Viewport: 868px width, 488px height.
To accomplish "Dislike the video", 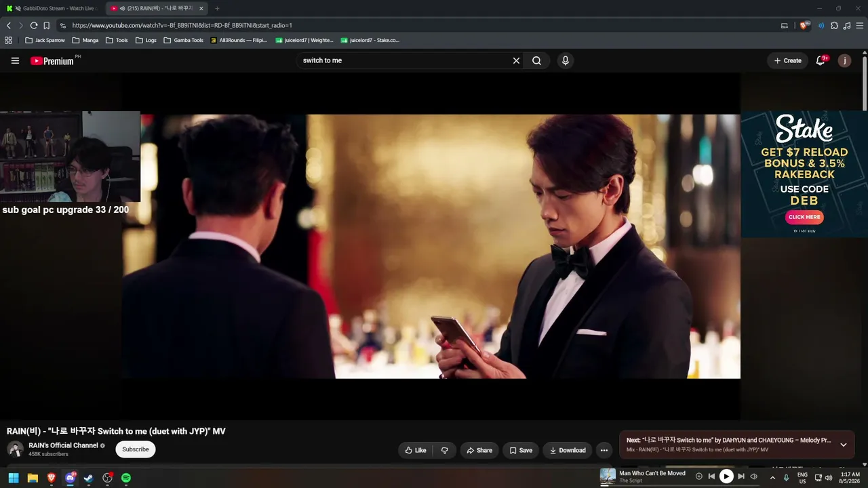I will 445,450.
